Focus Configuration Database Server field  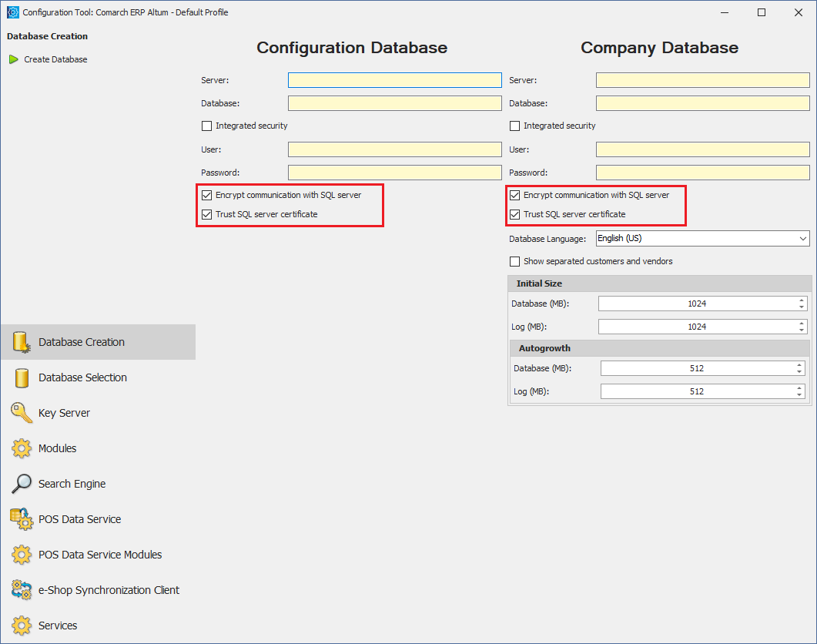pos(395,80)
